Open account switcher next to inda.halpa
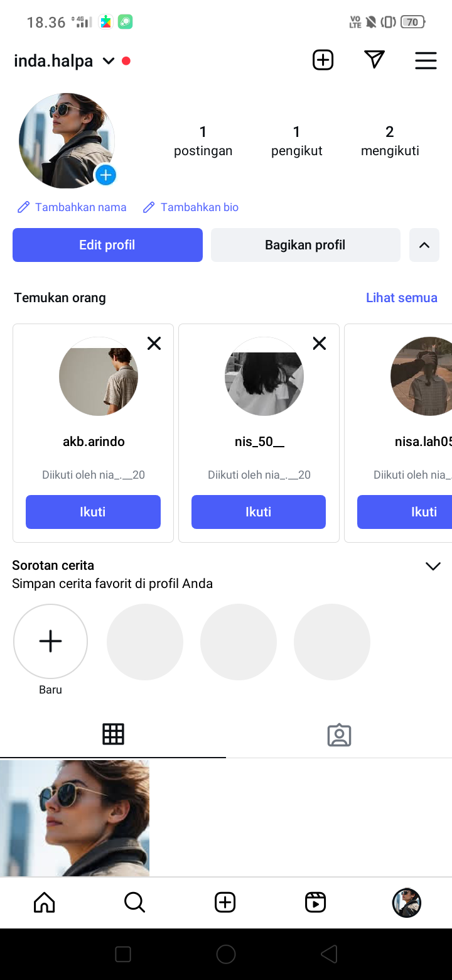The height and width of the screenshot is (980, 452). (x=108, y=61)
